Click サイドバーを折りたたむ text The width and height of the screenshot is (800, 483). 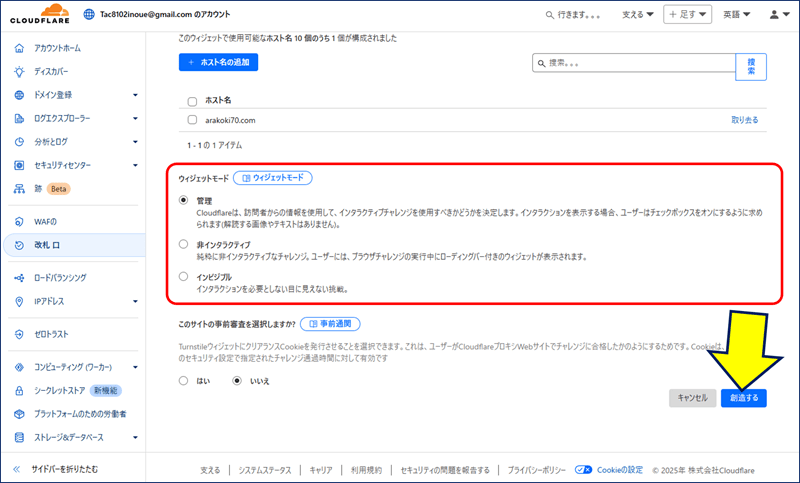point(64,469)
